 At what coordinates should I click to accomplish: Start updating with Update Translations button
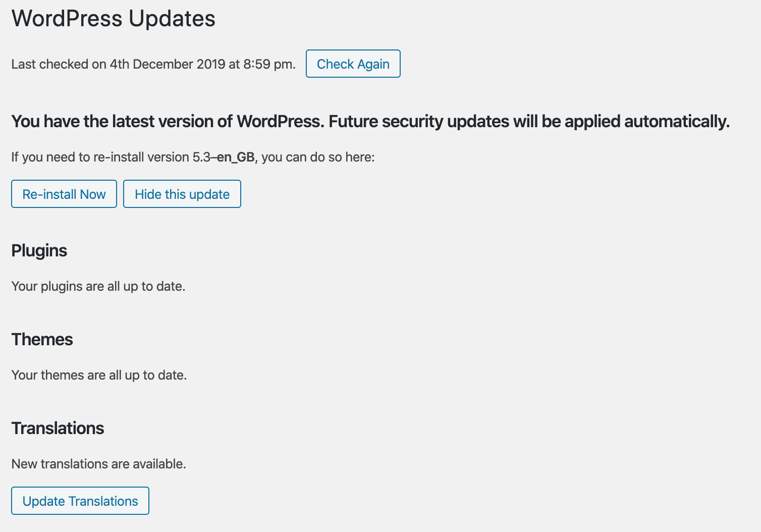(x=80, y=501)
